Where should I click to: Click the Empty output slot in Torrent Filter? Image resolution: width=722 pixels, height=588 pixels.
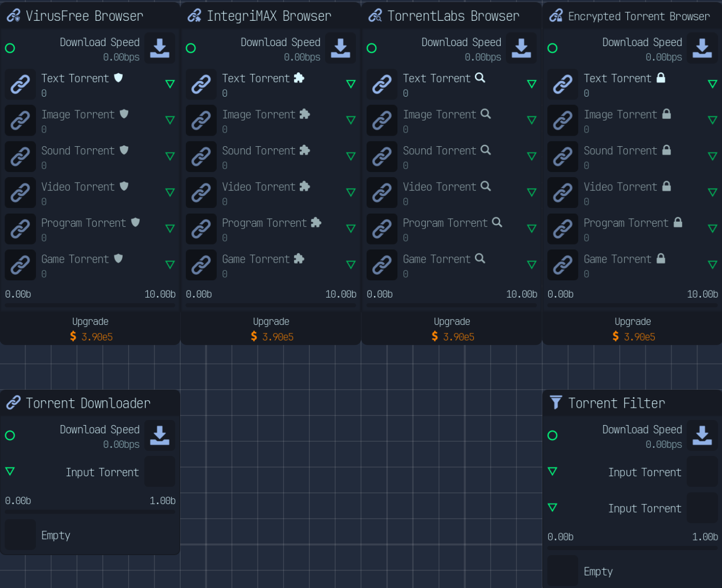pyautogui.click(x=563, y=571)
